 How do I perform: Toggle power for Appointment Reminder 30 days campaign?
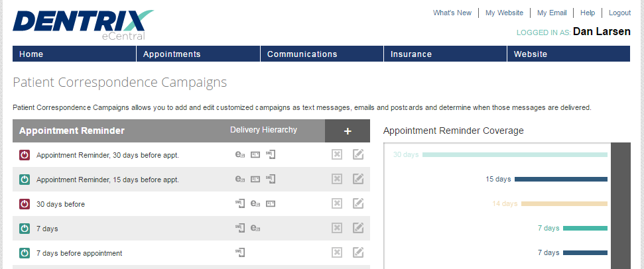[25, 155]
